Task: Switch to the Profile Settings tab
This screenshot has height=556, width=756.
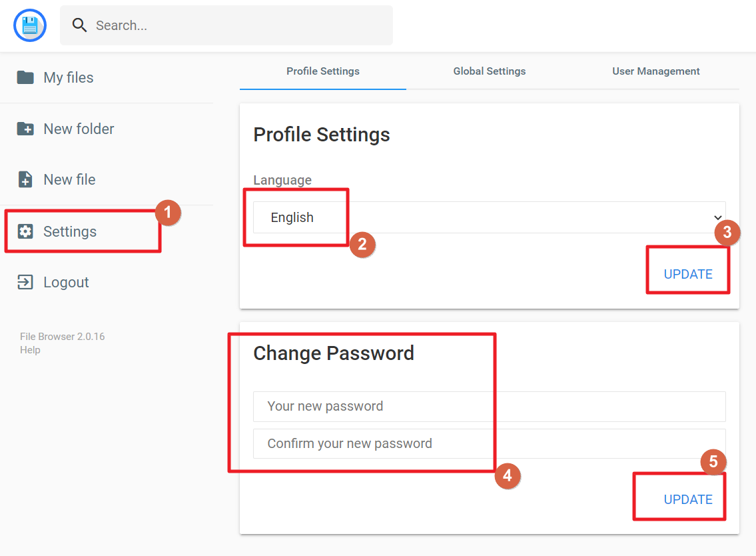Action: pos(323,71)
